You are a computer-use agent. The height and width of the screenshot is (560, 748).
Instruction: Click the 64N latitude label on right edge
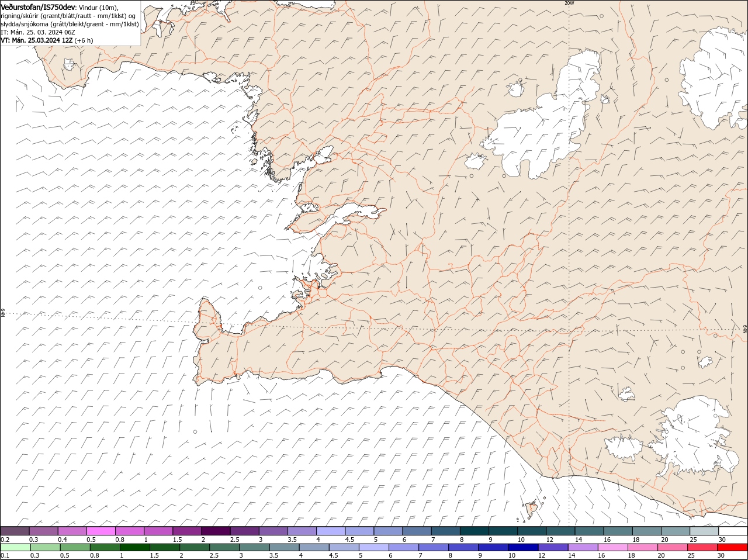tap(745, 330)
